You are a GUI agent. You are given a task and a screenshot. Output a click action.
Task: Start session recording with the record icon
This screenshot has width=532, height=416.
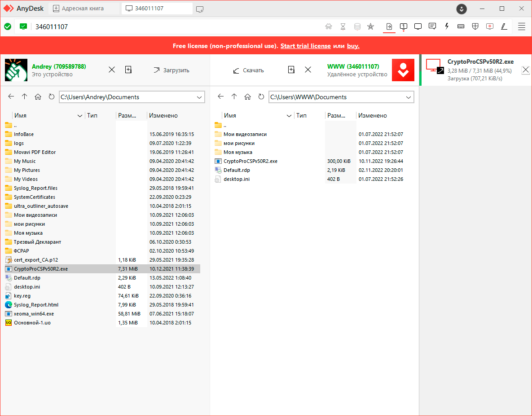click(490, 26)
